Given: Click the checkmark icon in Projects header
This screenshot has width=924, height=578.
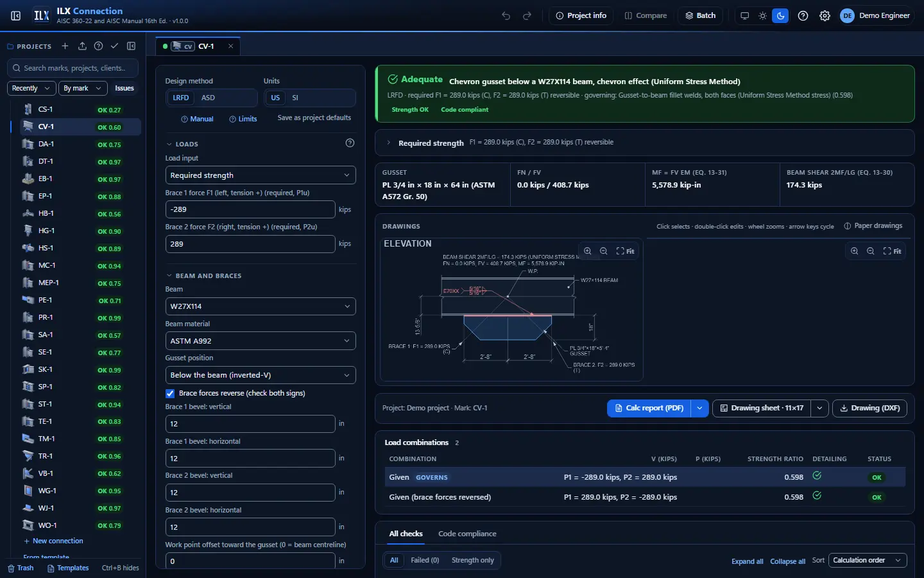Looking at the screenshot, I should click(114, 46).
